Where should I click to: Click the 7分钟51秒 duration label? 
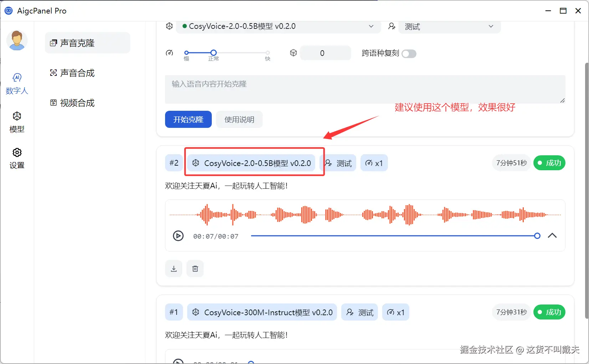pyautogui.click(x=512, y=163)
